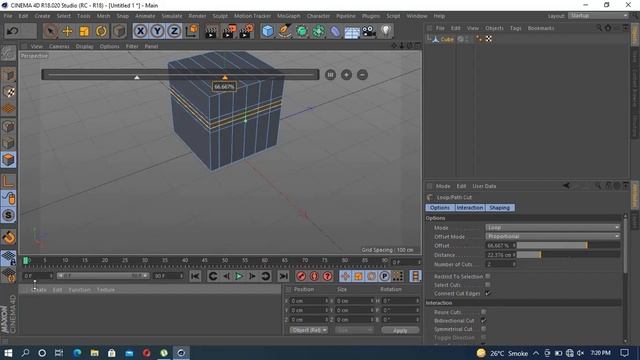Go to end of animation
This screenshot has width=640, height=360.
tap(283, 276)
